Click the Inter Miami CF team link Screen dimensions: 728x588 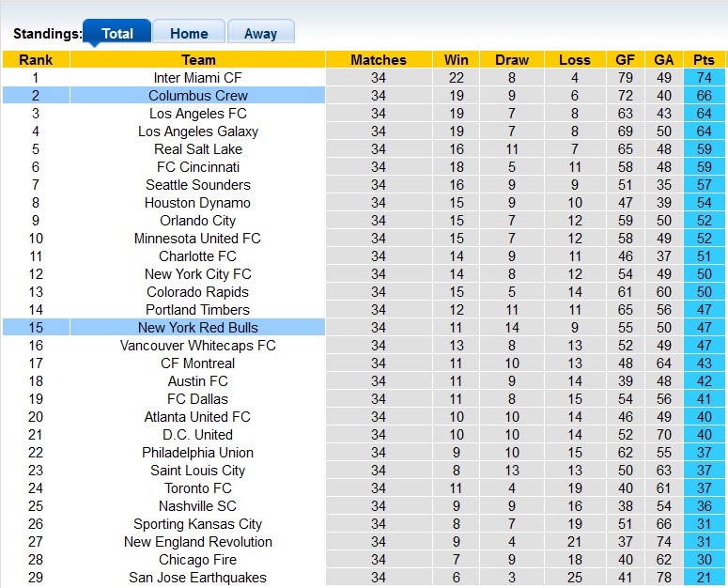[x=198, y=78]
